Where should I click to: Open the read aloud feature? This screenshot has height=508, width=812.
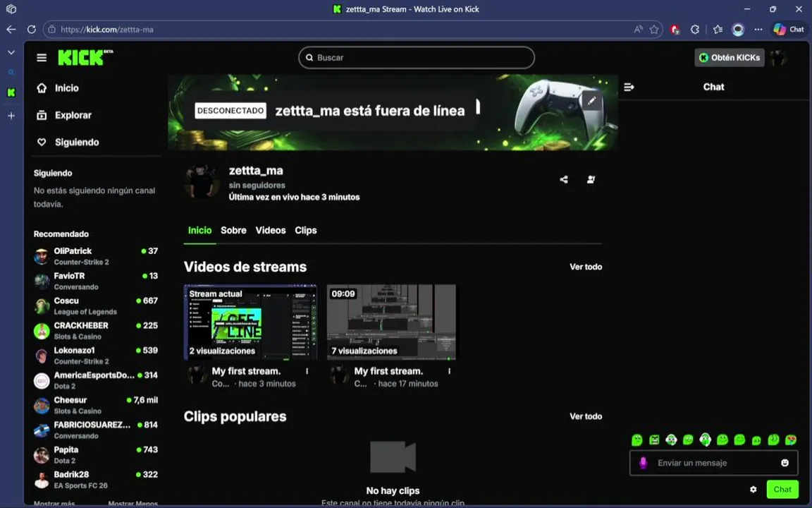click(x=638, y=30)
